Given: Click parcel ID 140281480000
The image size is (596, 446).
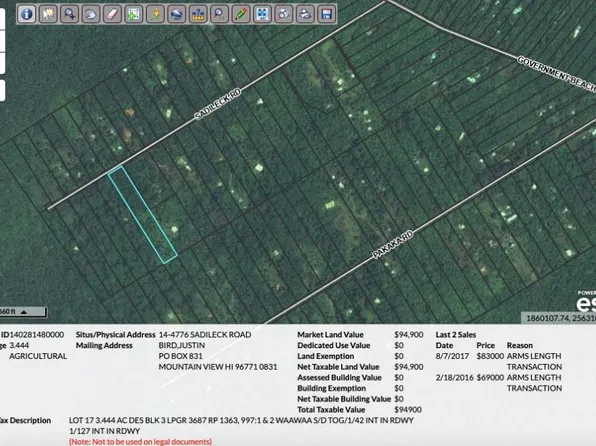Looking at the screenshot, I should 36,335.
